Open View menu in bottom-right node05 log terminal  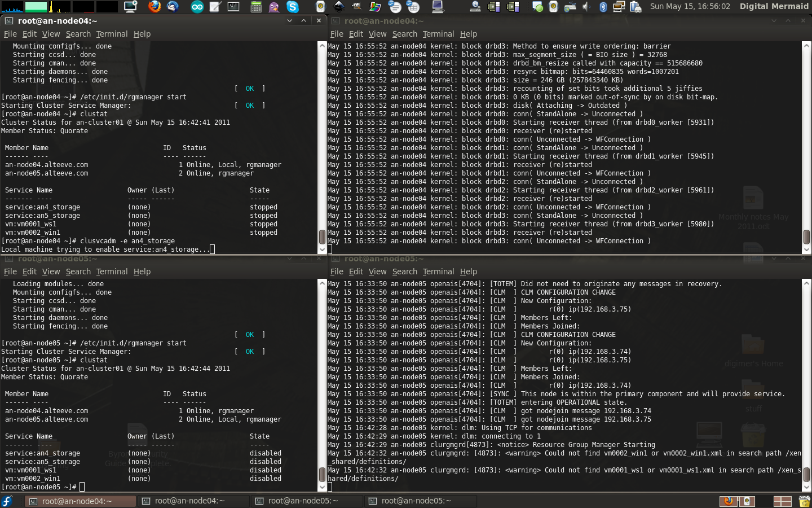tap(377, 271)
